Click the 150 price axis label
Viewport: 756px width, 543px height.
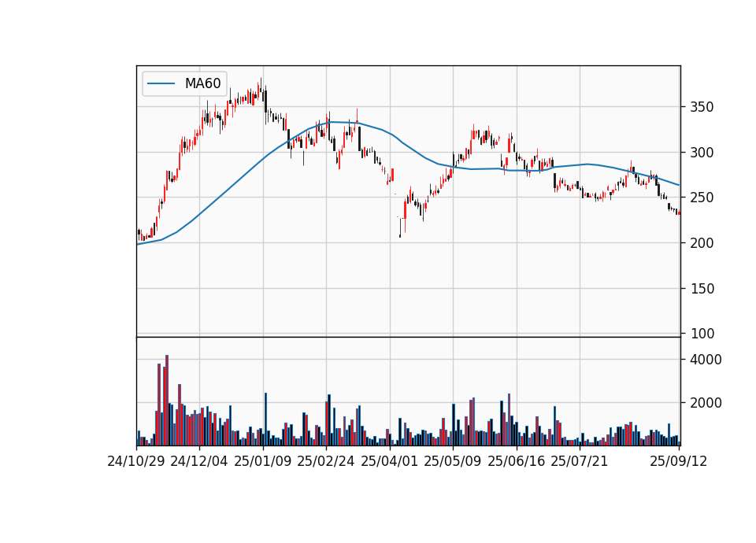pyautogui.click(x=702, y=289)
